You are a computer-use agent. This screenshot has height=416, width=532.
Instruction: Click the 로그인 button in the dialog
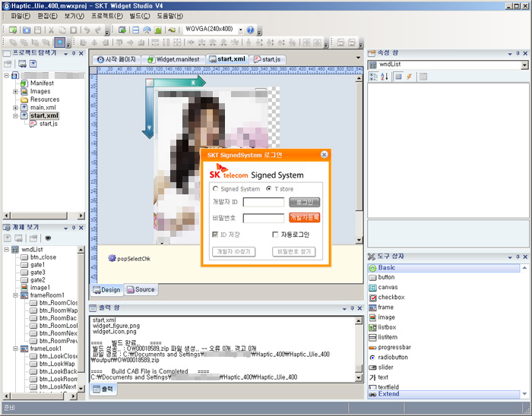click(304, 202)
